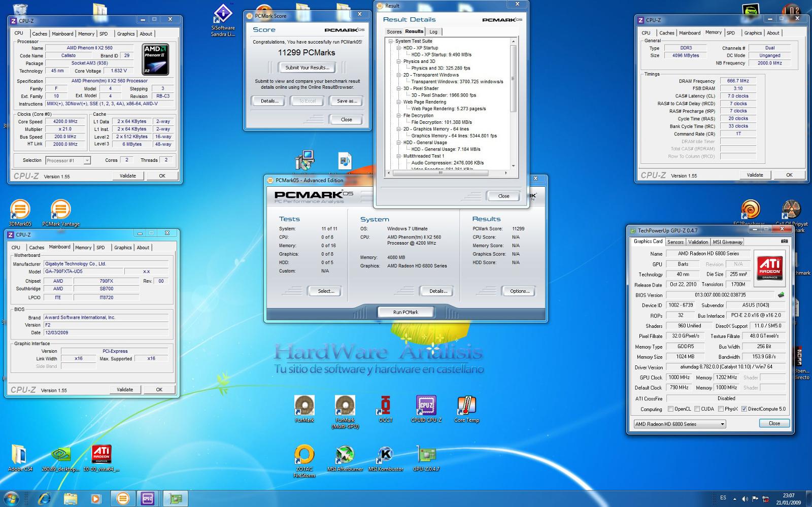Open the CPUID CPU-Z desktop shortcut
This screenshot has width=812, height=507.
[426, 409]
